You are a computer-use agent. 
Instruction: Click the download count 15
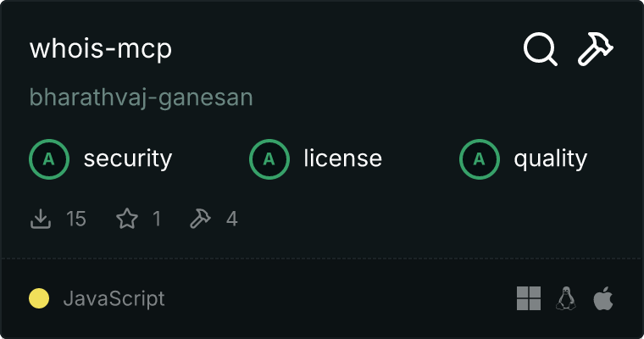[76, 219]
